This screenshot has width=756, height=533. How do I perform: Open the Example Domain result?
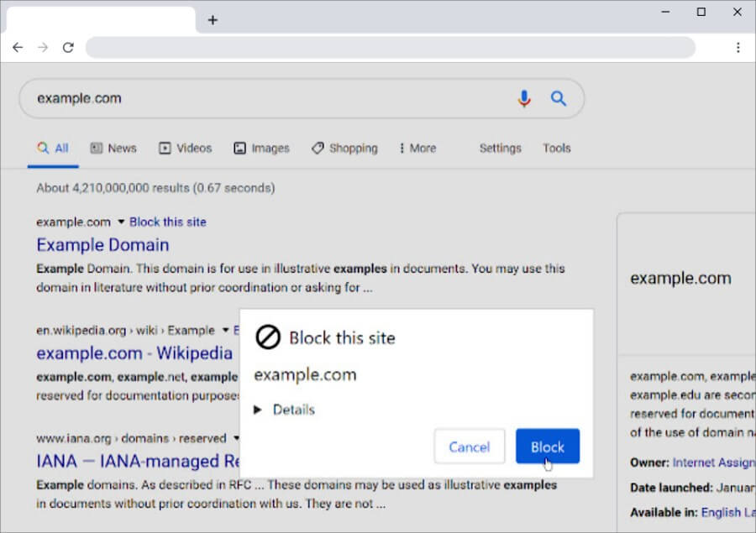(102, 245)
